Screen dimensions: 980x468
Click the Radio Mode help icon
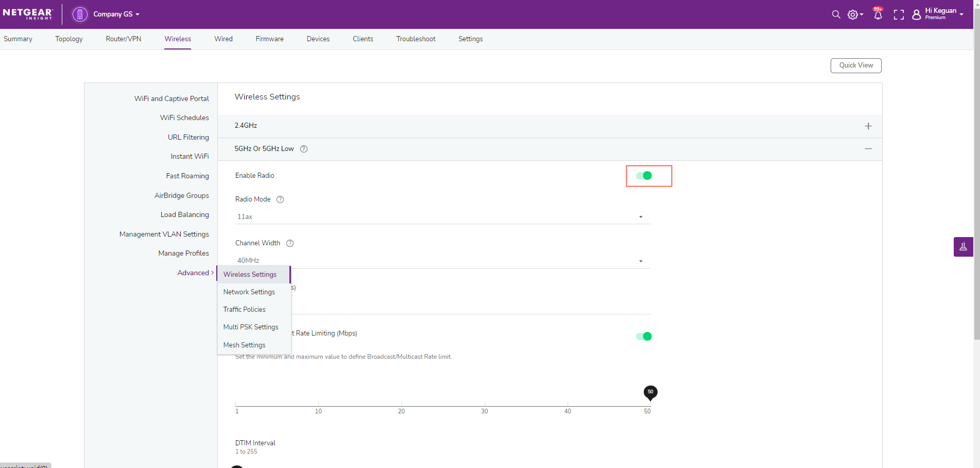(x=280, y=199)
